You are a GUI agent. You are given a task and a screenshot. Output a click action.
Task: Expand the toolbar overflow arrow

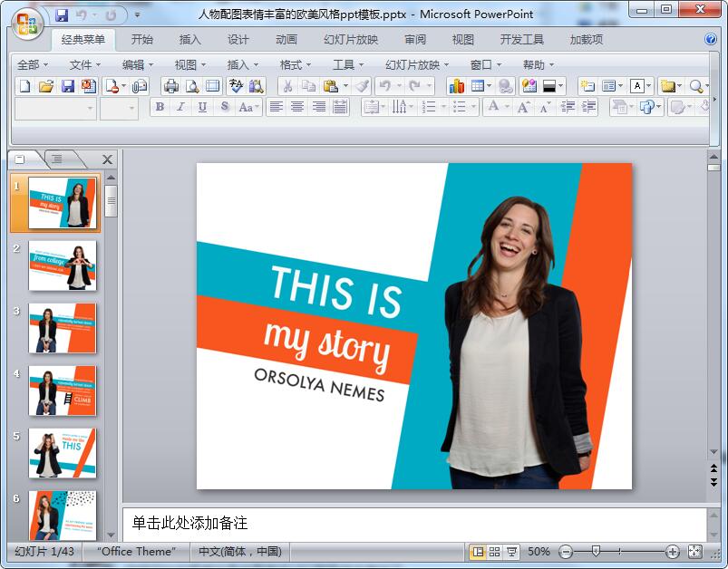(x=714, y=99)
